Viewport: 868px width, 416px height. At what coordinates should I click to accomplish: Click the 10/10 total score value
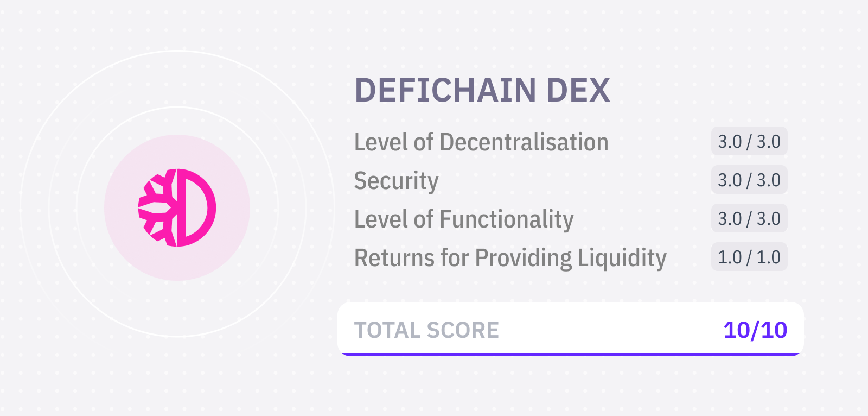pyautogui.click(x=755, y=330)
